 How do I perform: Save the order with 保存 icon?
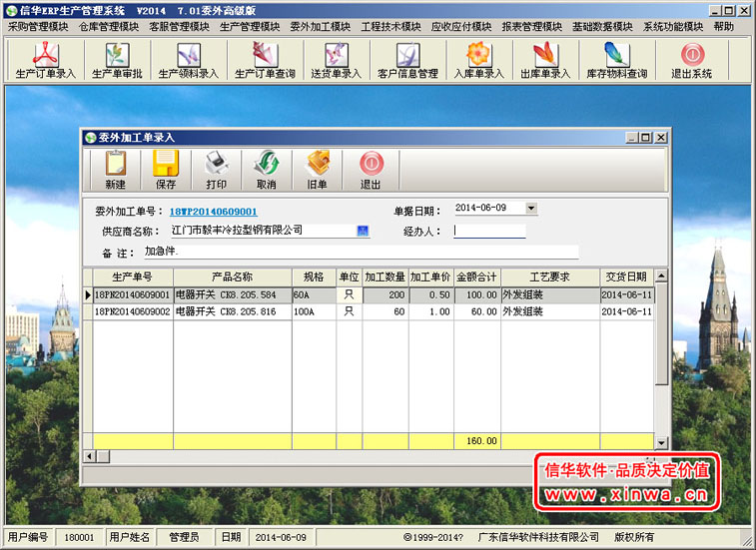[166, 170]
